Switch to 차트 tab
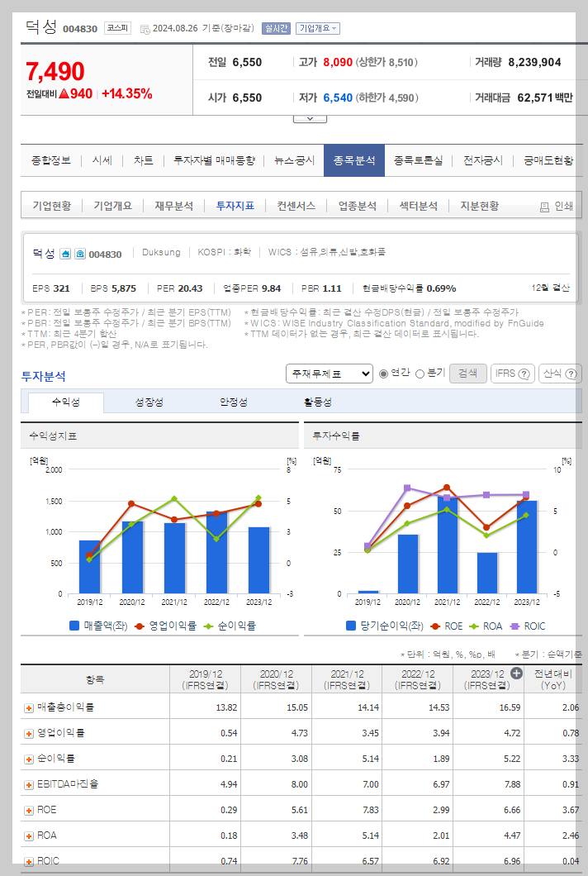Image resolution: width=588 pixels, height=876 pixels. click(144, 160)
